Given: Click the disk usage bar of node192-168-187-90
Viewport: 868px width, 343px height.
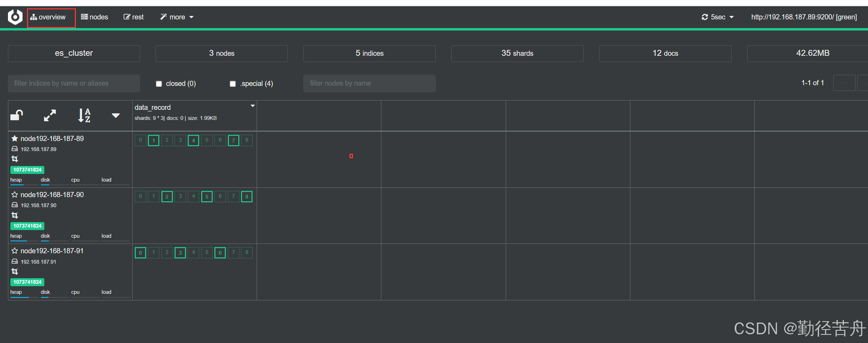Looking at the screenshot, I should [55, 241].
